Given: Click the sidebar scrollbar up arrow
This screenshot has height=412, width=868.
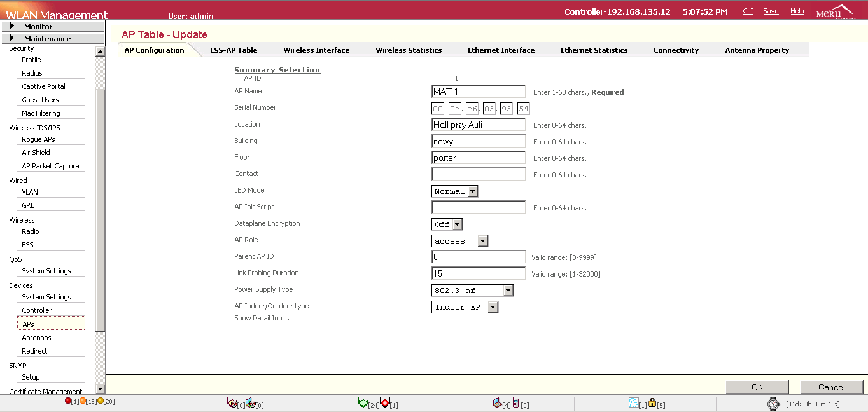Looking at the screenshot, I should tap(100, 52).
